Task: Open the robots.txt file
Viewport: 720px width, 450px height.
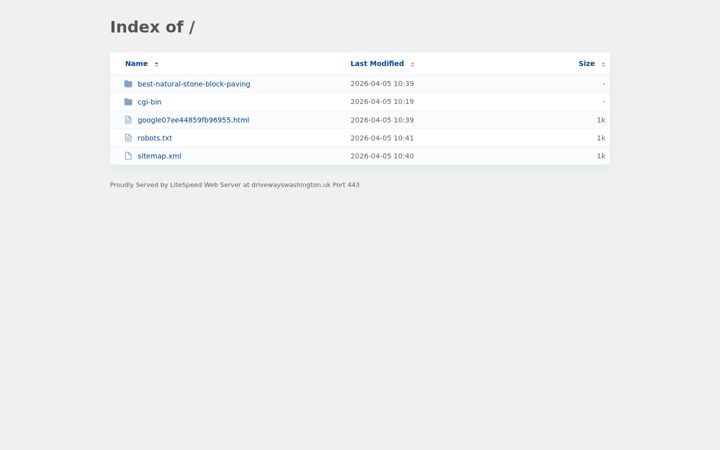Action: pyautogui.click(x=155, y=138)
